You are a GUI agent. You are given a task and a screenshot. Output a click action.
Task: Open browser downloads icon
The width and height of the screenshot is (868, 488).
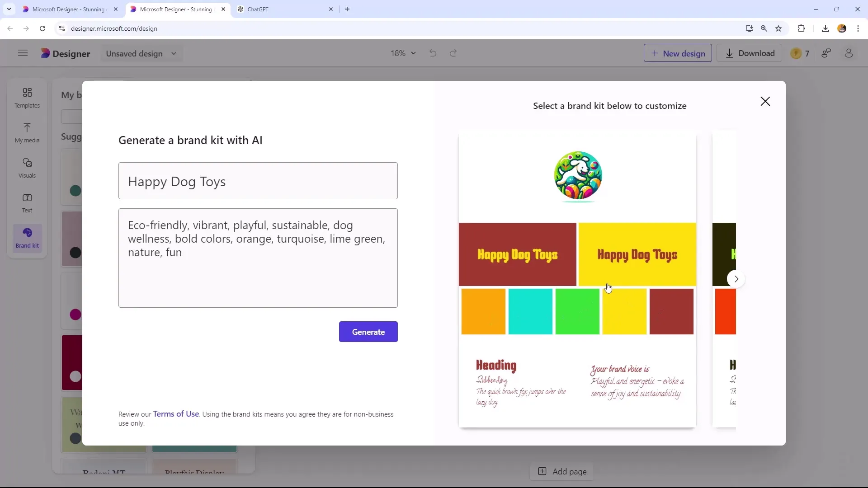[825, 28]
